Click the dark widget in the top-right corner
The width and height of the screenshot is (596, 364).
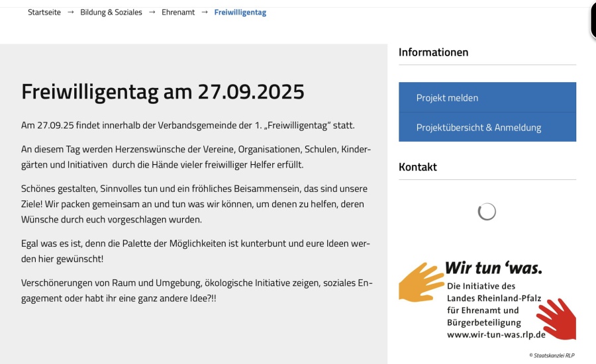tap(593, 20)
